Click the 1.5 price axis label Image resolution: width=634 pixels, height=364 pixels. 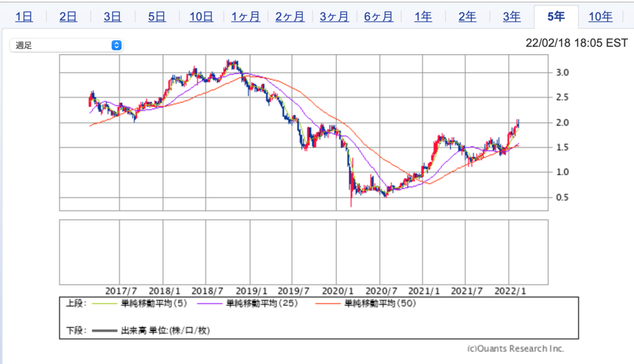(562, 147)
